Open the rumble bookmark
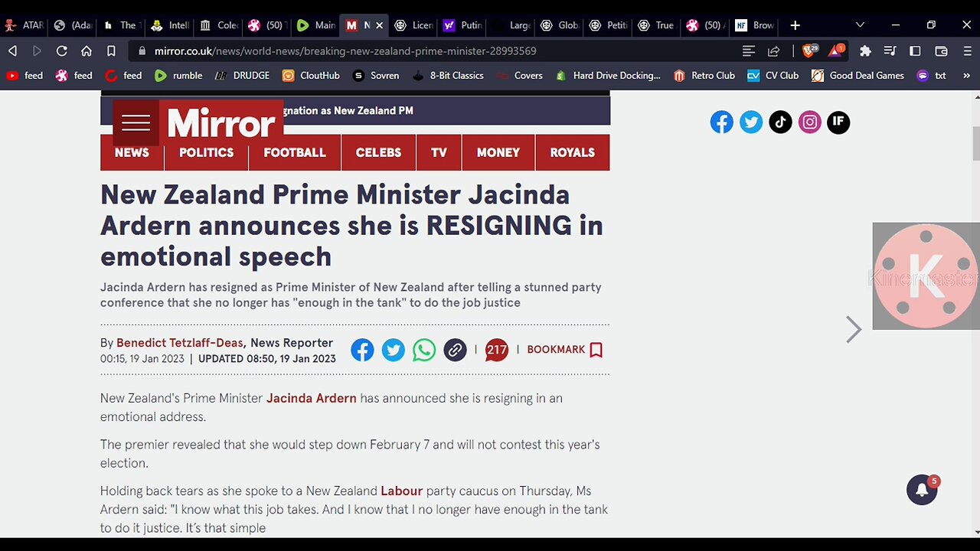The height and width of the screenshot is (551, 980). [x=178, y=76]
